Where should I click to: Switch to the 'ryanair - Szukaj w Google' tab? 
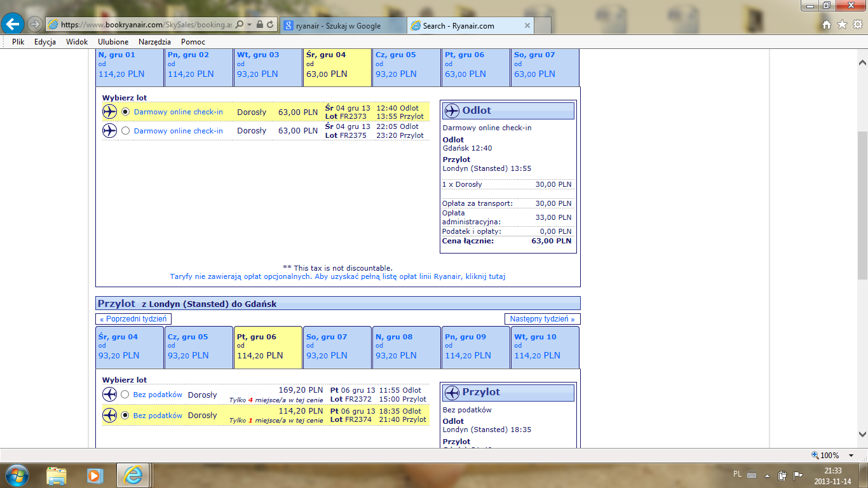pyautogui.click(x=343, y=25)
